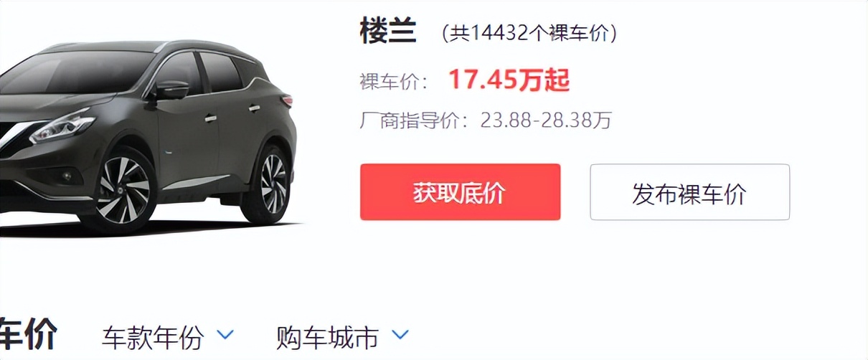Click the 楼兰 car thumbnail image

click(148, 136)
